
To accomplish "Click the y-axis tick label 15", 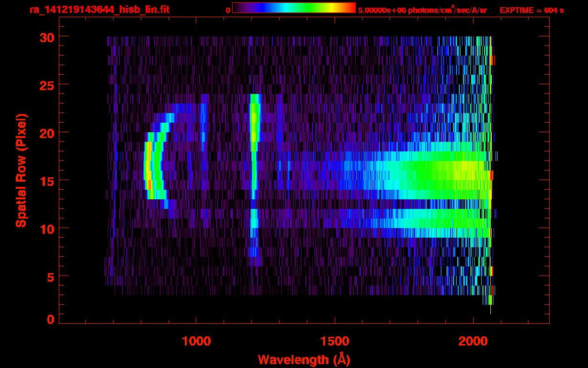I will click(46, 181).
